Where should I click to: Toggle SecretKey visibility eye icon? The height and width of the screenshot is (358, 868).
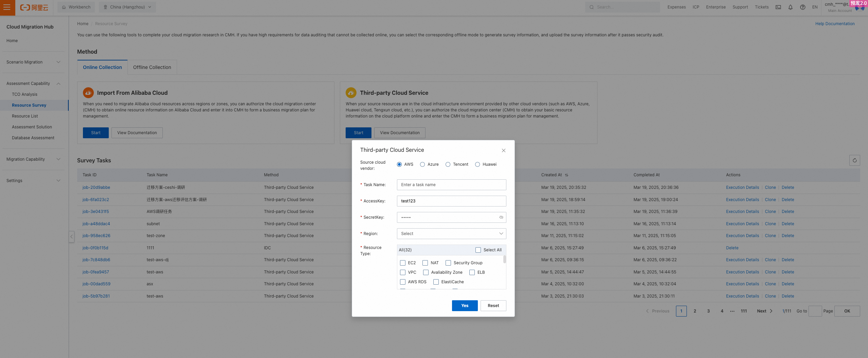(x=501, y=217)
